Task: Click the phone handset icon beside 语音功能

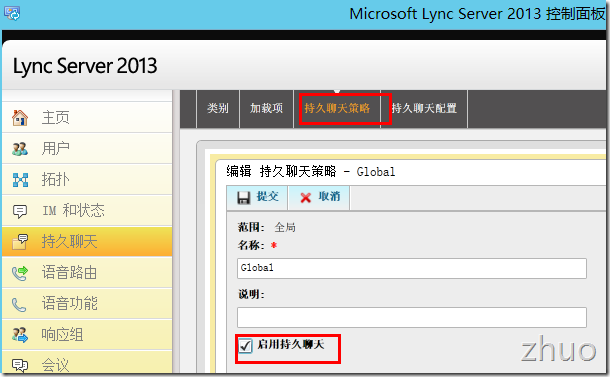Action: click(19, 305)
